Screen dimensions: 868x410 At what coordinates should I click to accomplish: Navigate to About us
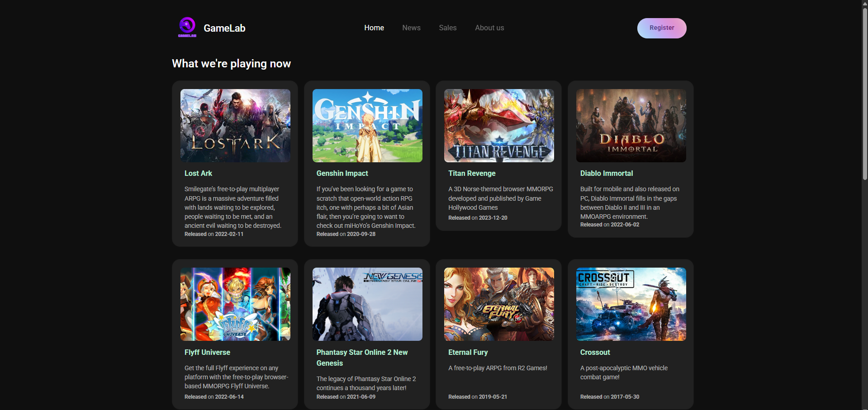489,28
